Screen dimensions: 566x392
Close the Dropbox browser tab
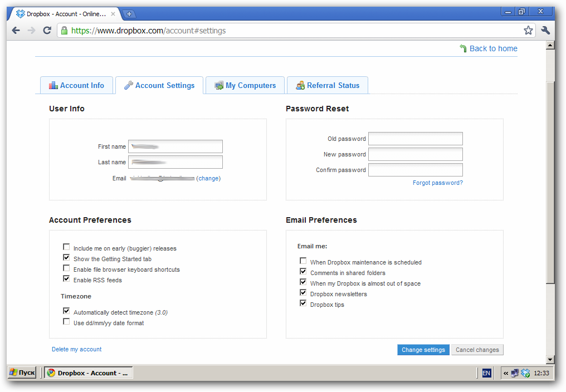pos(113,14)
